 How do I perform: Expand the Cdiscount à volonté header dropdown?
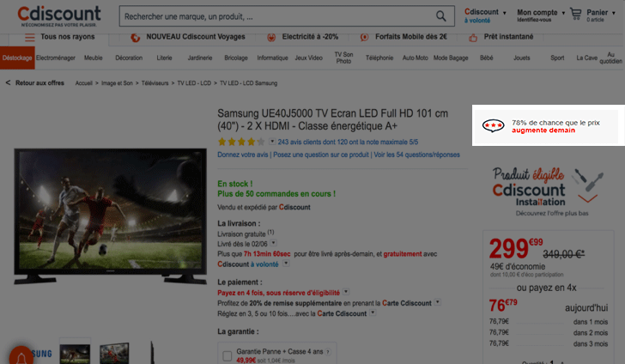pos(505,13)
